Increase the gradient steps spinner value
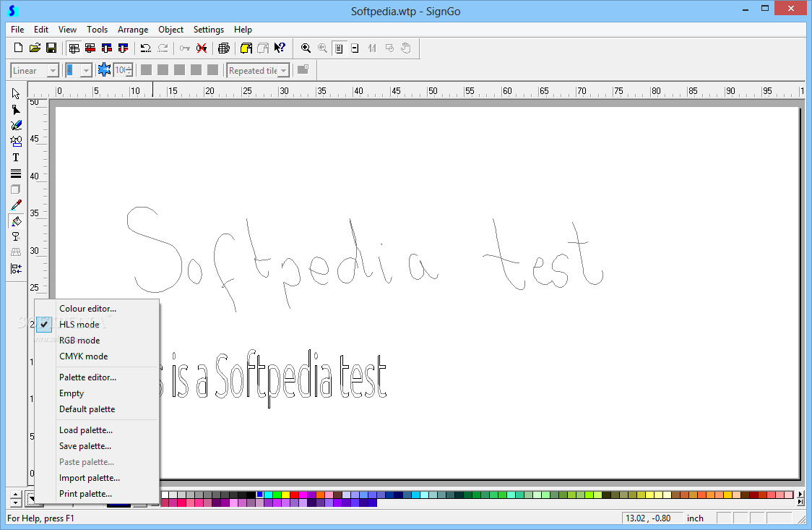 click(129, 67)
